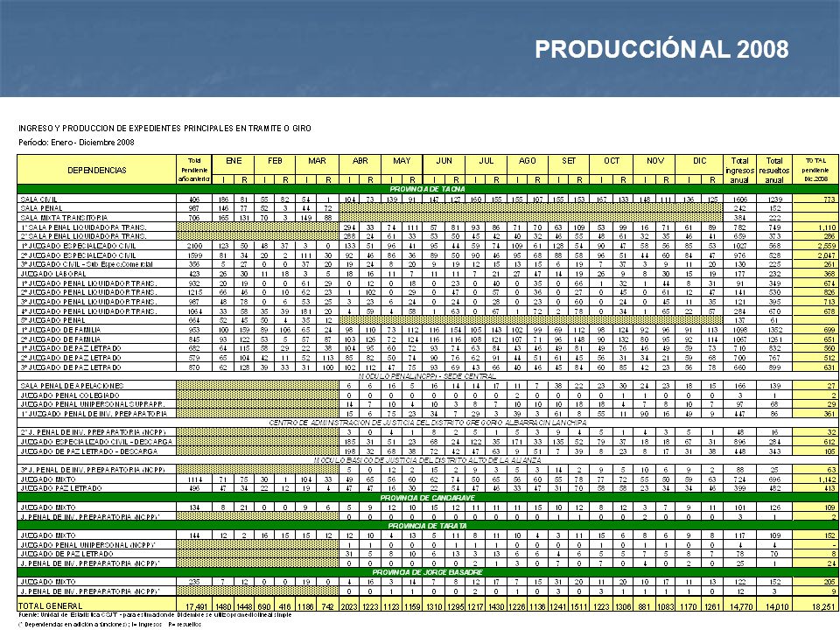Image resolution: width=840 pixels, height=630 pixels.
Task: Select "4° JUZGADO PENAL LIQUIDADOR TRANS." label
Action: (88, 311)
